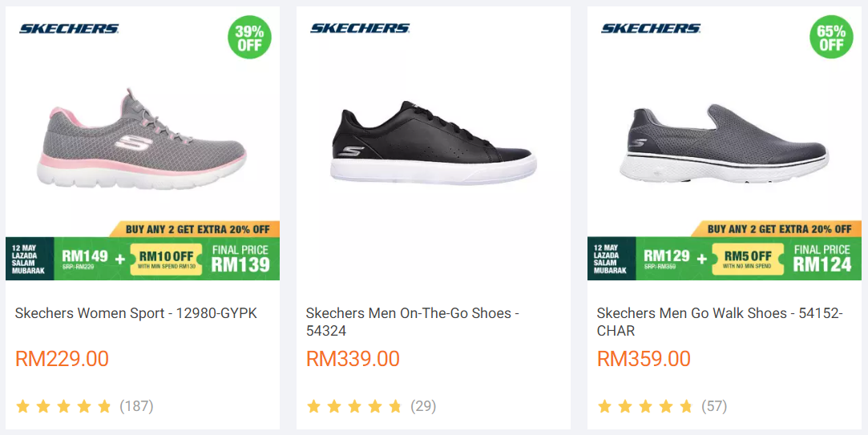Click the Skechers logo on the women's sport card
The image size is (868, 435).
(69, 29)
